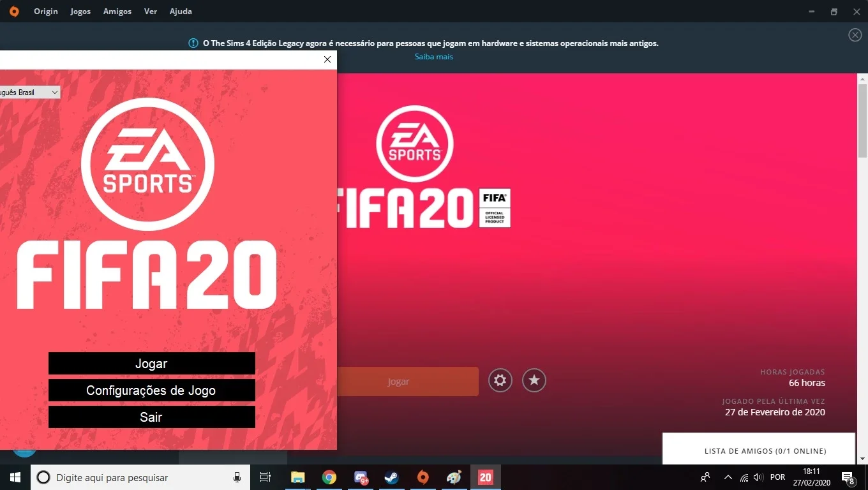868x490 pixels.
Task: Show hidden system tray icons
Action: coord(728,477)
